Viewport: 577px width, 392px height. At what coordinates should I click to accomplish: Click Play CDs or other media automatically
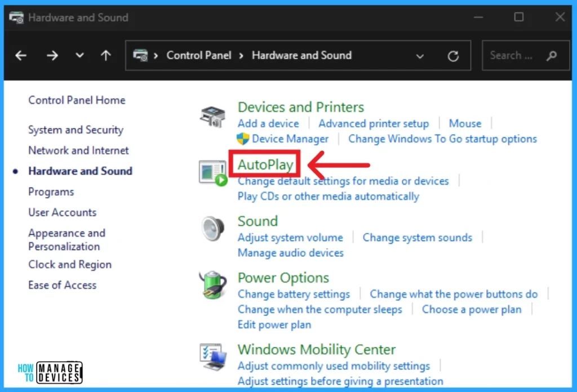(329, 197)
